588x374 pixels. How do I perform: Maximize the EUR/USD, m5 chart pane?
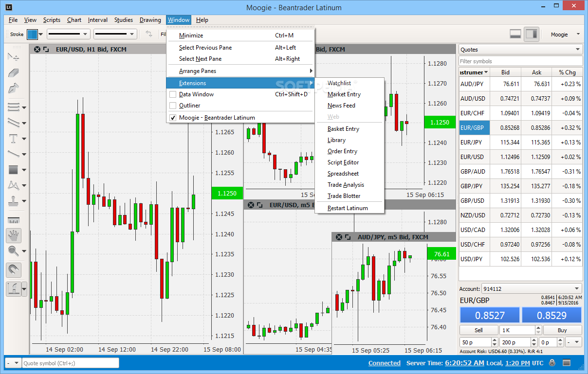click(260, 205)
